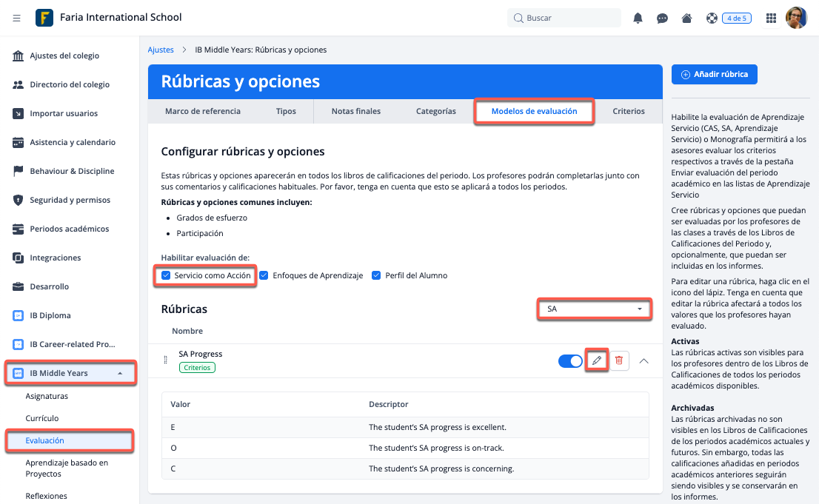Toggle the Enfoques de Aprendizaje checkbox
Viewport: 819px width, 504px height.
pyautogui.click(x=264, y=275)
